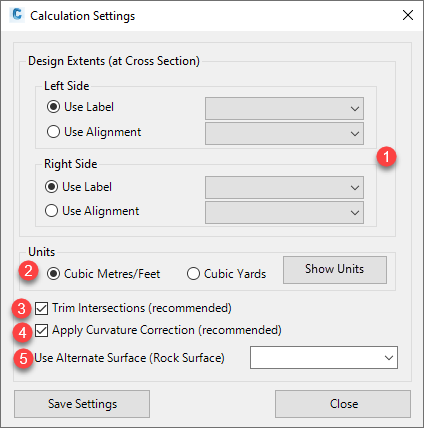Click the Show Units button
Image resolution: width=424 pixels, height=428 pixels.
[x=335, y=270]
